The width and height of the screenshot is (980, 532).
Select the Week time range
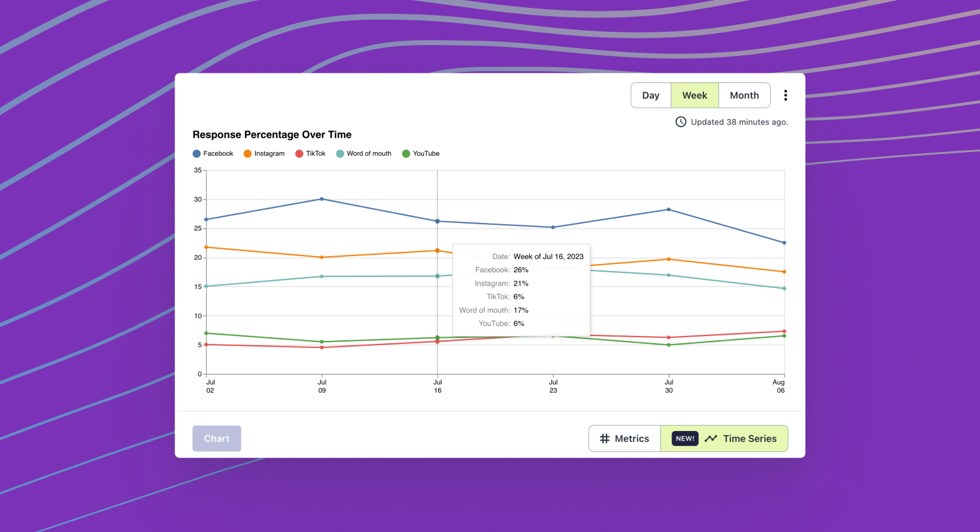click(694, 96)
